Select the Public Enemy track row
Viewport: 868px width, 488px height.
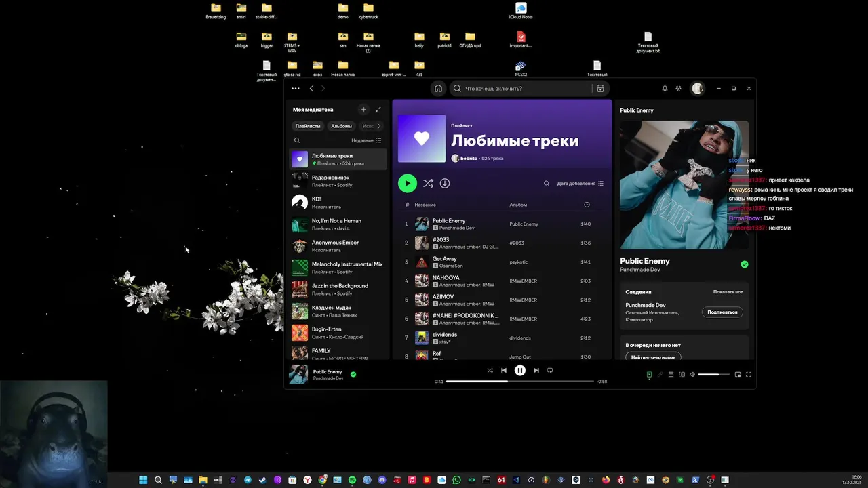(x=502, y=224)
